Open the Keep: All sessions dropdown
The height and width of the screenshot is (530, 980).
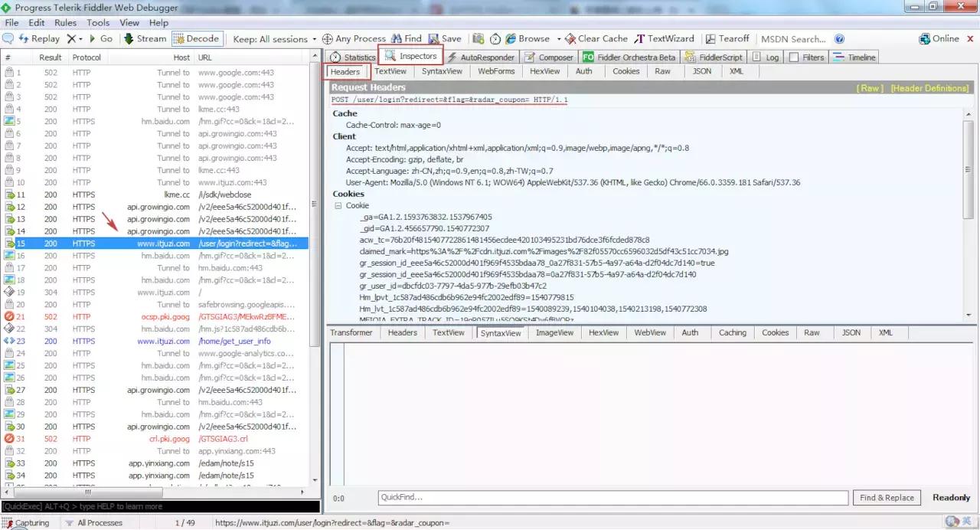pyautogui.click(x=274, y=38)
